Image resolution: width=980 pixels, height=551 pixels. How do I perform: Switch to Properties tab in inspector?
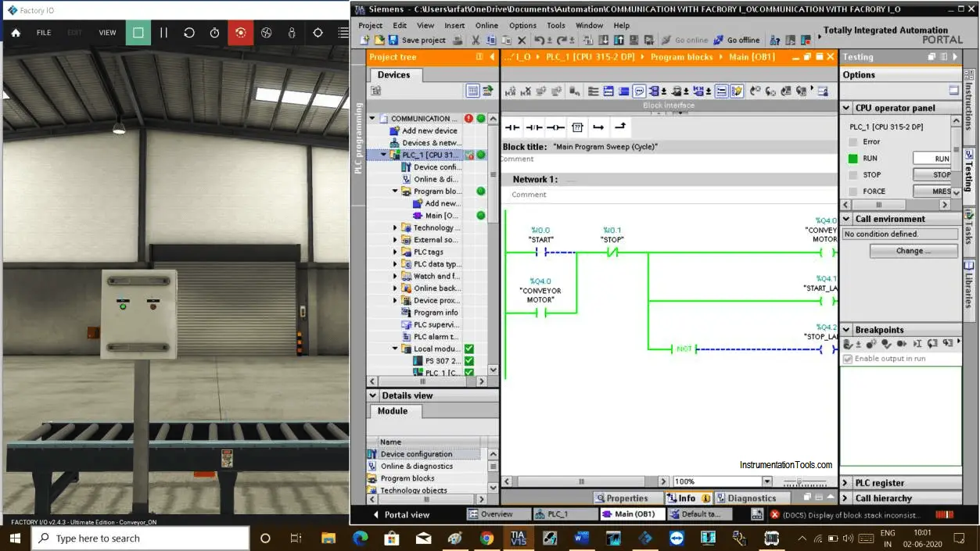621,498
